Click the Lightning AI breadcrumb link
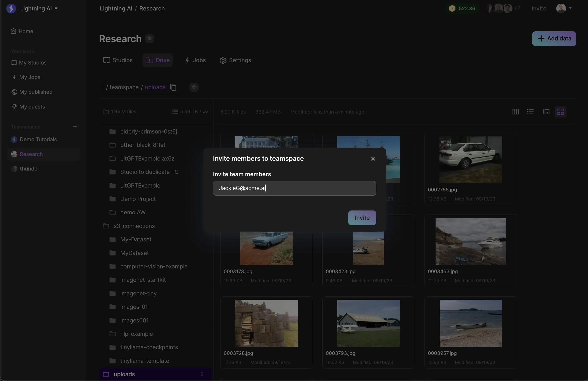The height and width of the screenshot is (381, 588). tap(116, 8)
